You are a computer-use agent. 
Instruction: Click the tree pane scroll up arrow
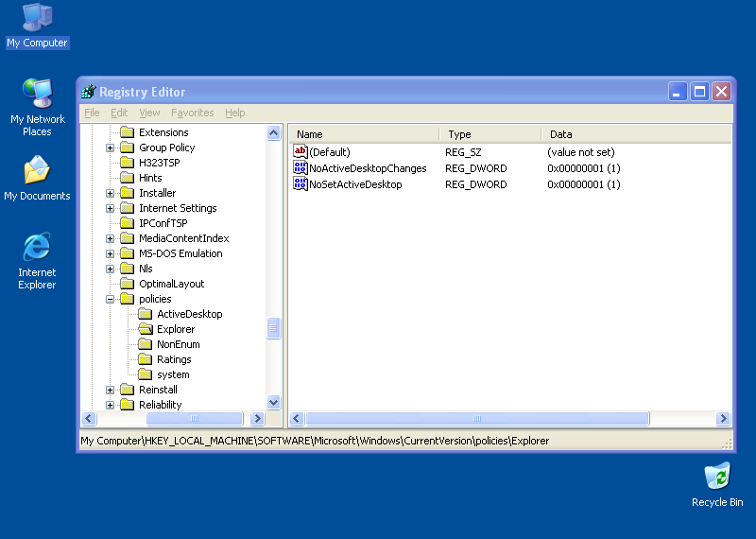tap(273, 132)
